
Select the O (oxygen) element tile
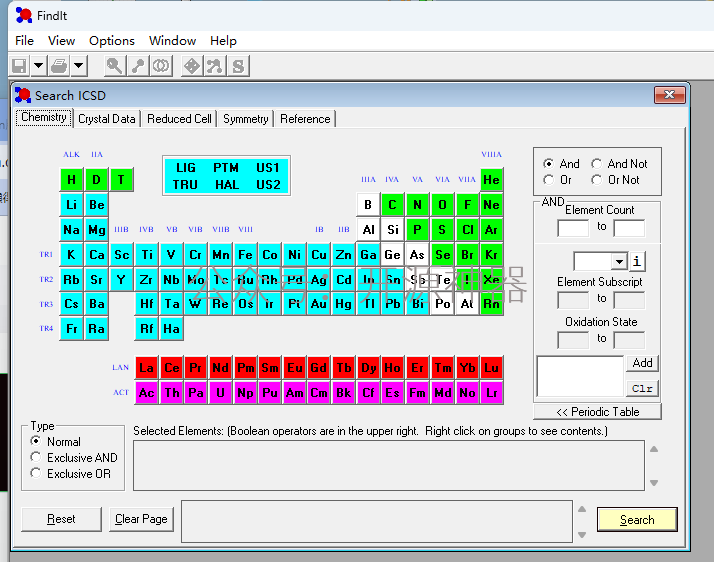pos(442,205)
